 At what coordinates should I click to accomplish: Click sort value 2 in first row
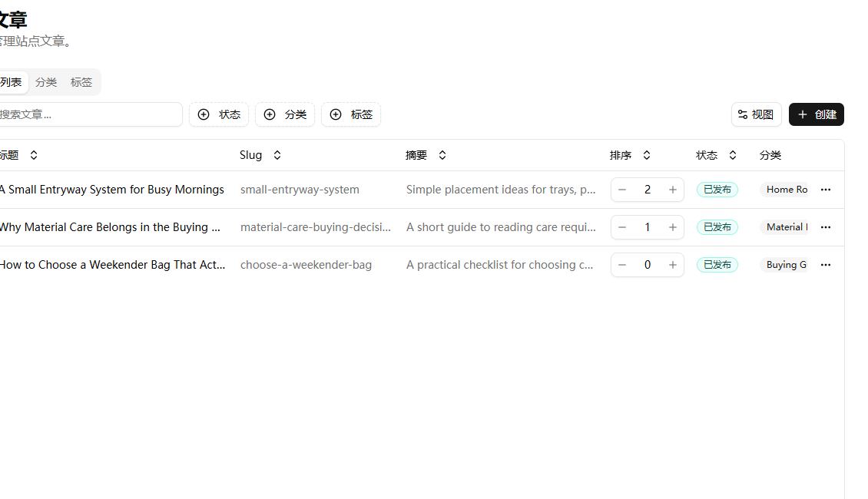(x=647, y=190)
